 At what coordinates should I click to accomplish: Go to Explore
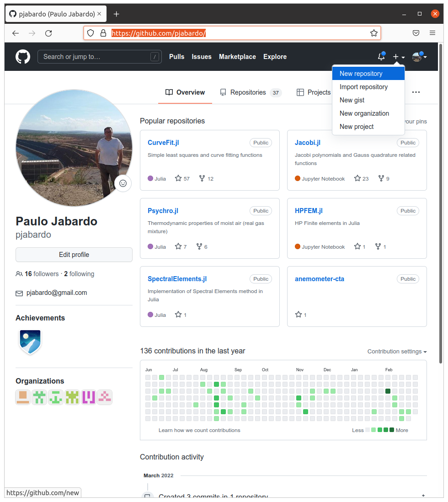pos(275,57)
